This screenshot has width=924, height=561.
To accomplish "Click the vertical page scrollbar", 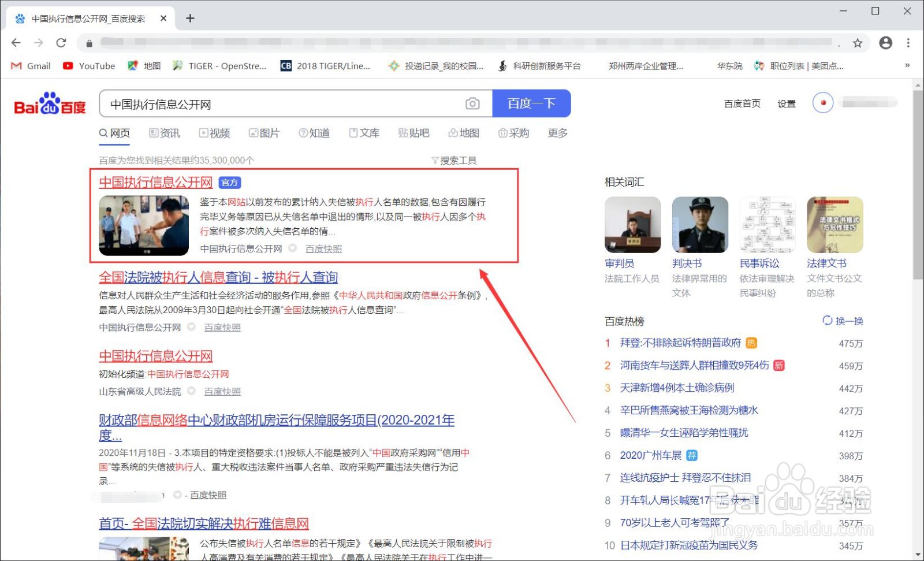I will tap(918, 185).
